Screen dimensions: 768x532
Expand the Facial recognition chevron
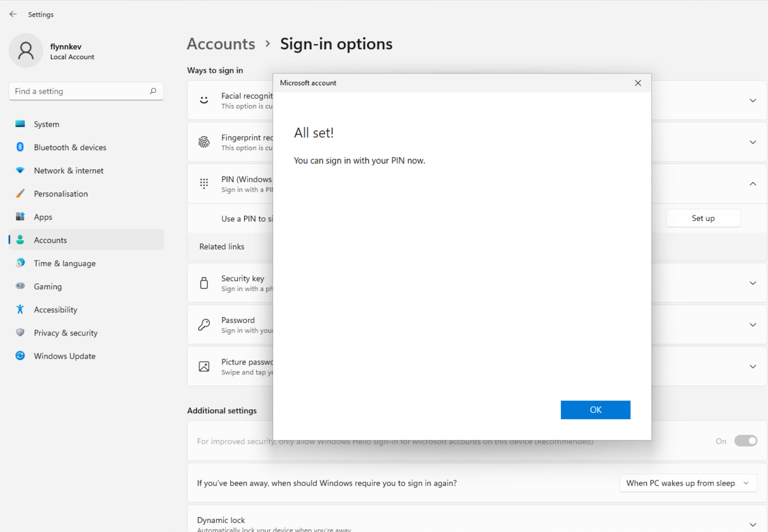tap(753, 100)
